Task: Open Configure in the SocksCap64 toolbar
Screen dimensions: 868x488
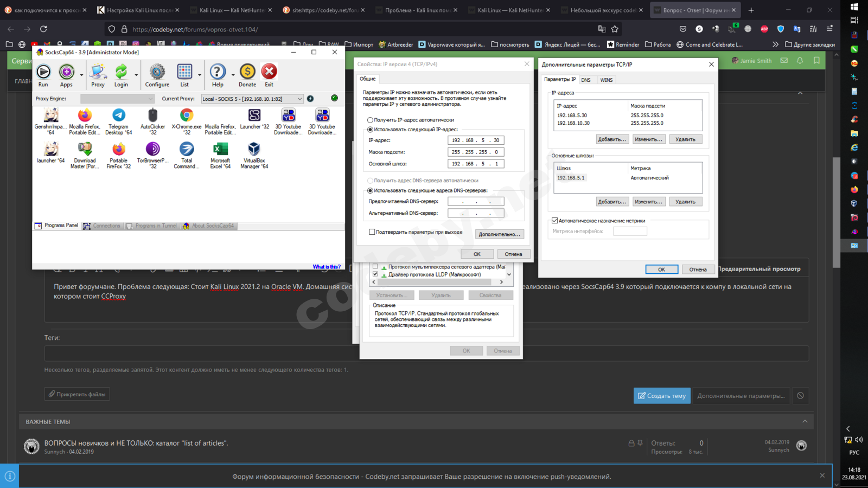Action: coord(157,72)
